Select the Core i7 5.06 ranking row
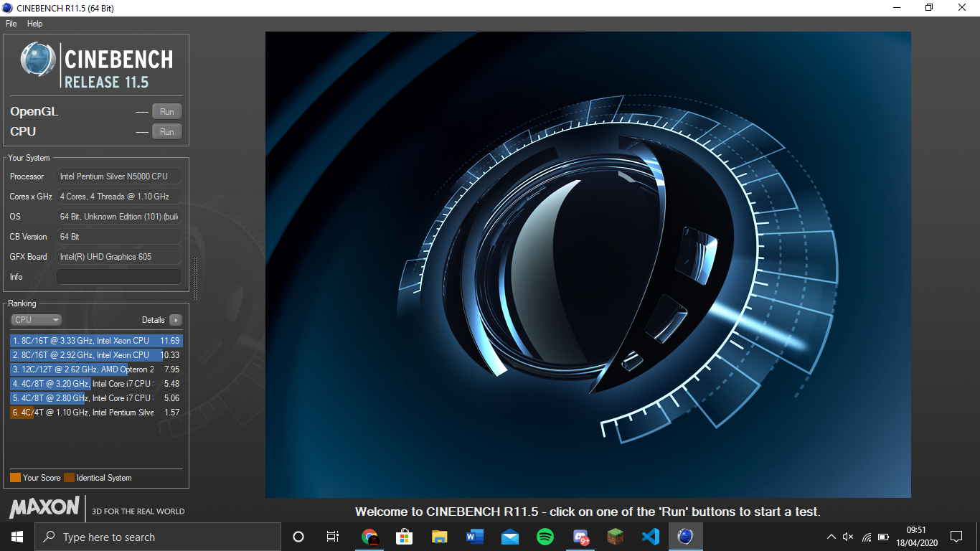The height and width of the screenshot is (551, 980). pos(96,398)
